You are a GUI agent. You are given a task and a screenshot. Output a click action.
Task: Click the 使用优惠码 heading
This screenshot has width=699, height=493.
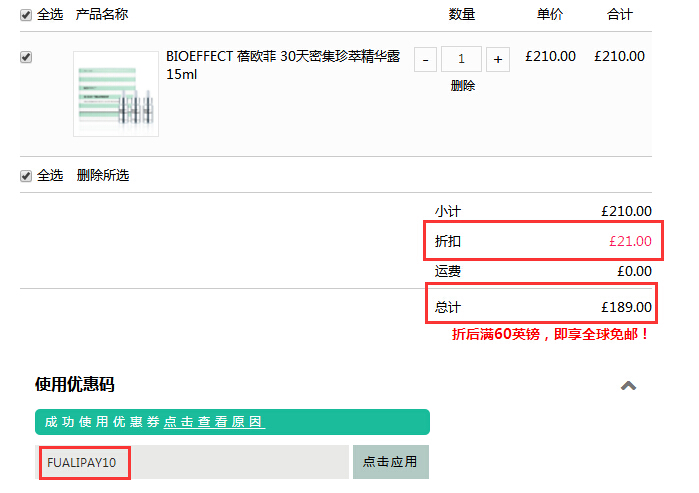click(75, 384)
